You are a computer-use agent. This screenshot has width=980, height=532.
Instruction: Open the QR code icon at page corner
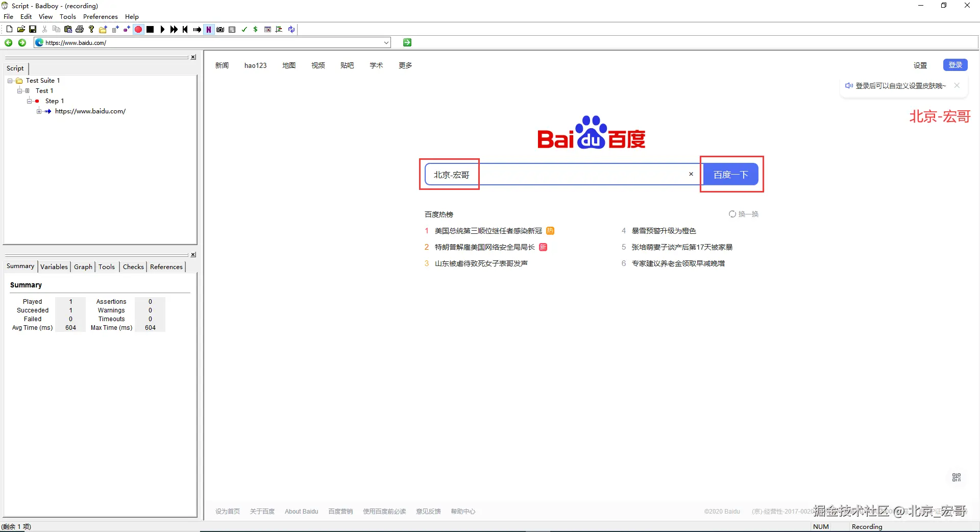tap(957, 477)
